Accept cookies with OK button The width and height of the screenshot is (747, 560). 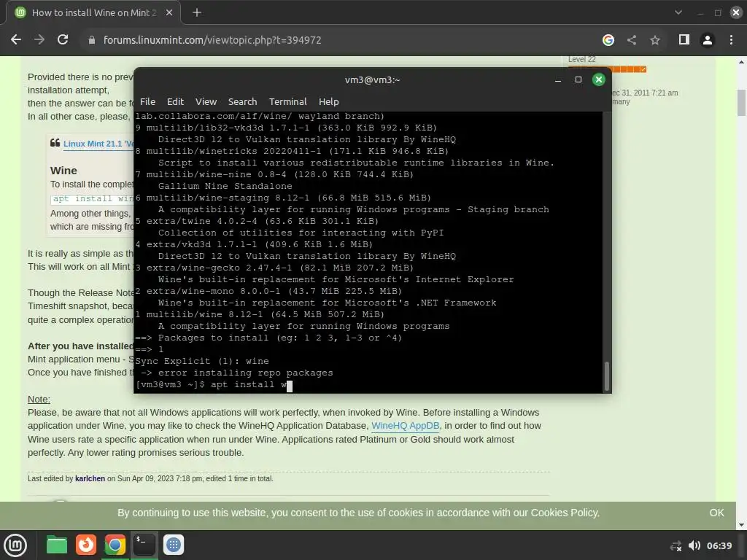716,513
